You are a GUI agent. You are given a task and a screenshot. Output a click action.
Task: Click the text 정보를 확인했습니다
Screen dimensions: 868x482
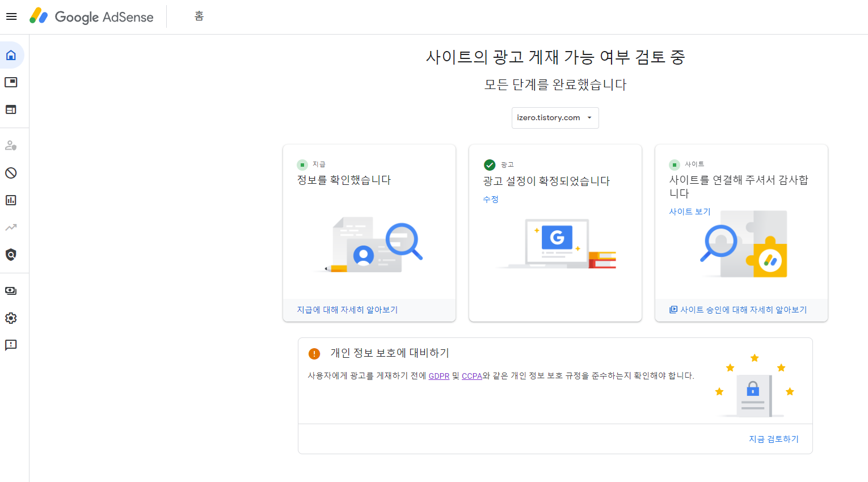coord(344,180)
